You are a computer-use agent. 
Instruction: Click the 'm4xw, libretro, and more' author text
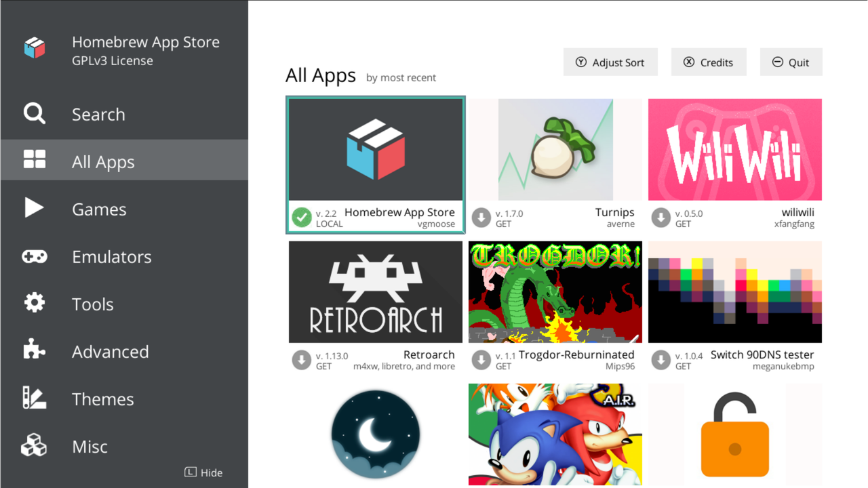point(404,367)
